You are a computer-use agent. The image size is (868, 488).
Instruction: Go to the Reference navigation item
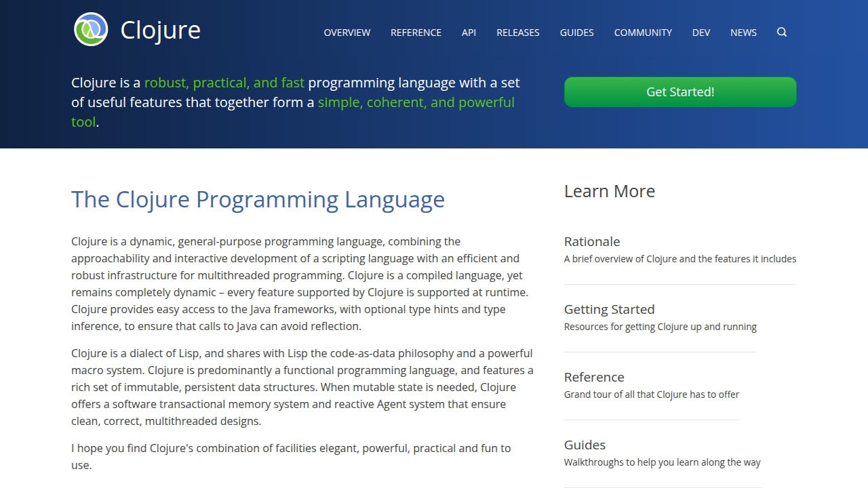[416, 33]
